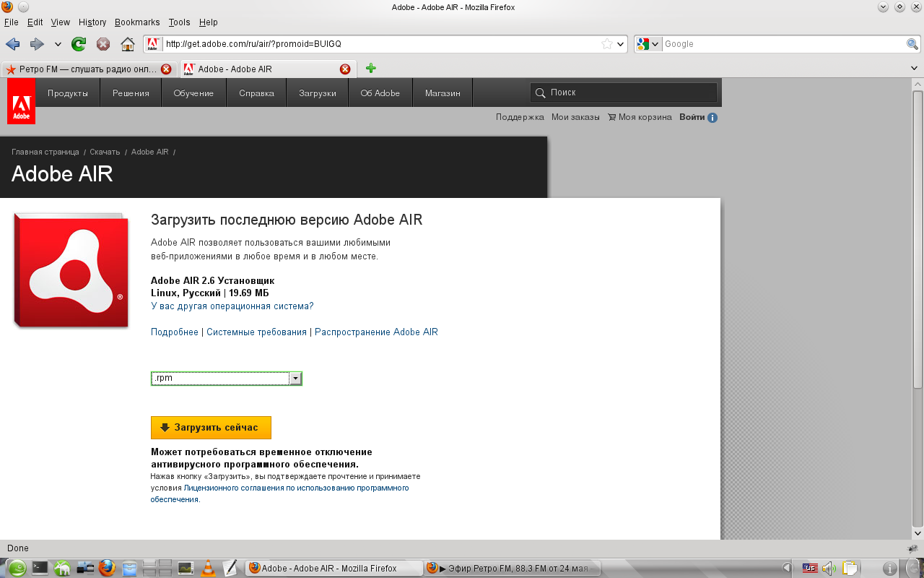924x578 pixels.
Task: Click the search magnifier in the Google box
Action: 912,44
